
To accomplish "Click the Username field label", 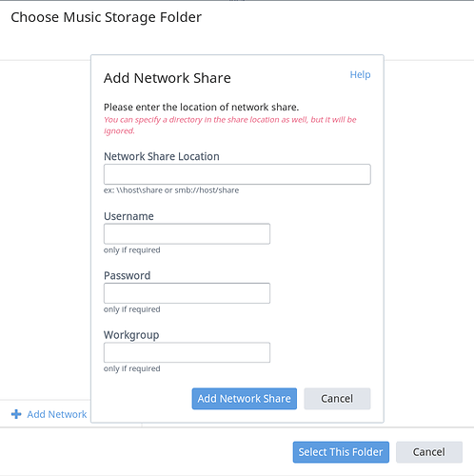I will (x=128, y=216).
